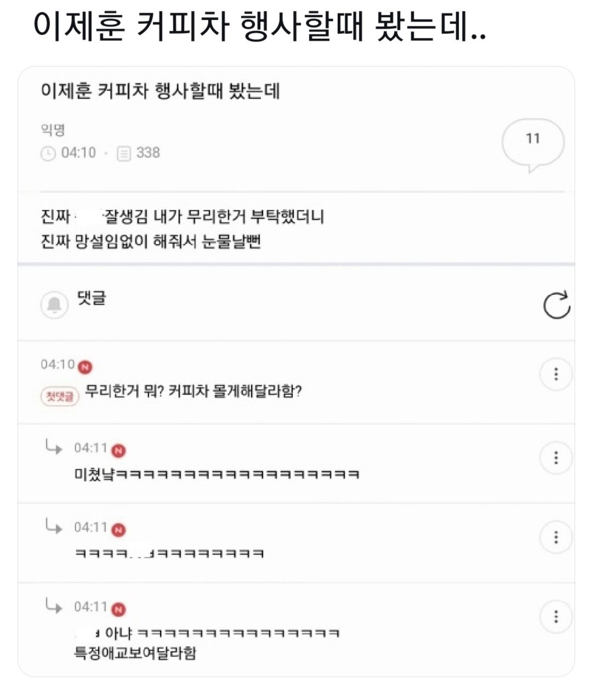Select the 첫댓글 badge label

click(60, 396)
